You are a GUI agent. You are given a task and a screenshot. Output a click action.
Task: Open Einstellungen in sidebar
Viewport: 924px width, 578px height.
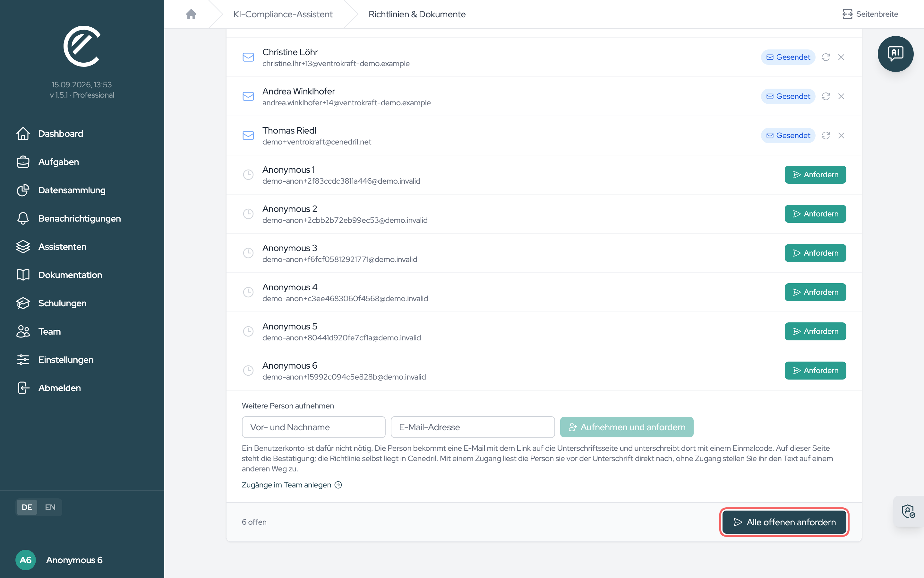click(x=55, y=360)
